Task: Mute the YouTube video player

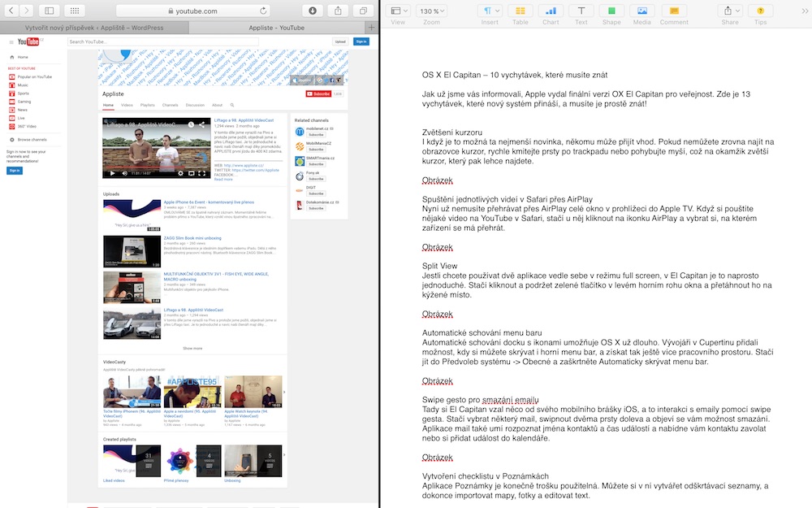Action: [124, 173]
